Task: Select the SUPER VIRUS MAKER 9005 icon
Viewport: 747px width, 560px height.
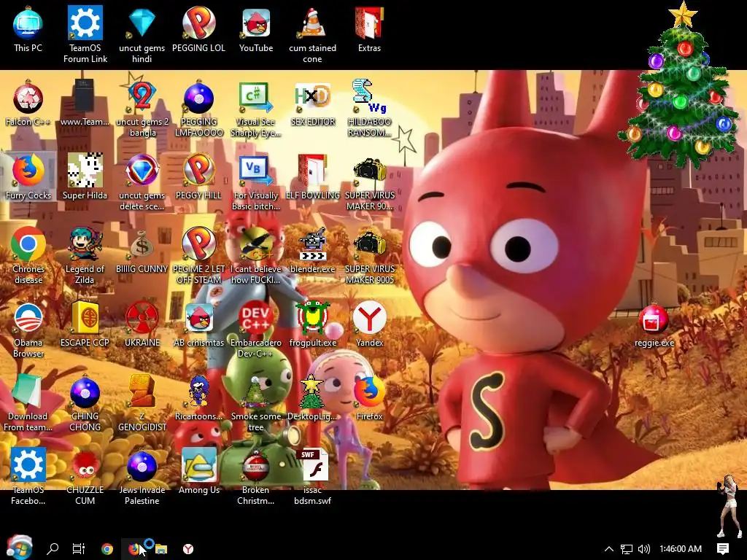Action: 369,256
